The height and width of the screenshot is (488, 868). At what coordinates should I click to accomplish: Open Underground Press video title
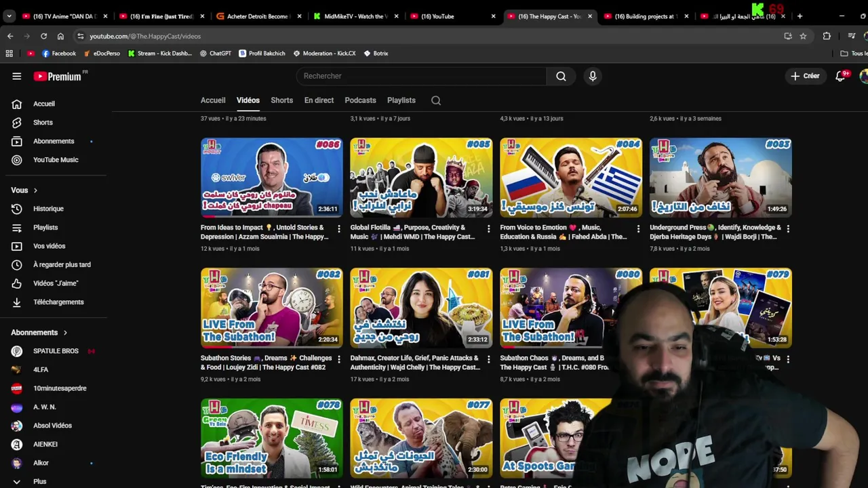click(715, 232)
